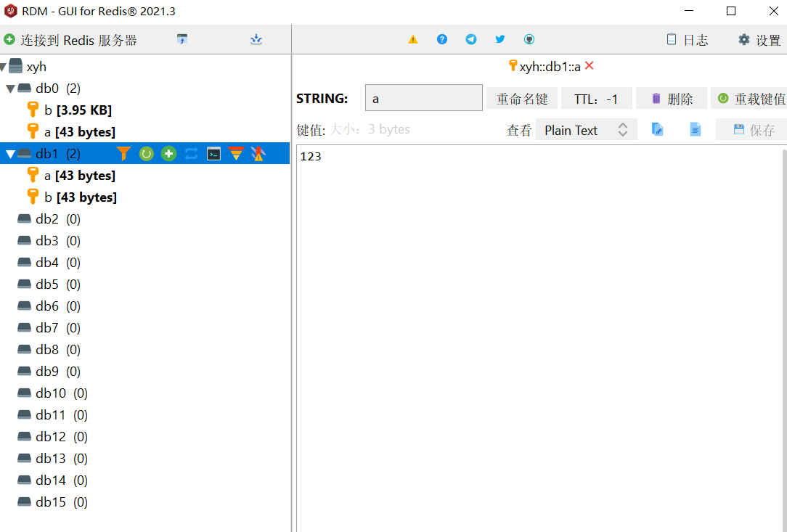Screen dimensions: 787x532
Task: Collapse the db0 node
Action: click(10, 89)
